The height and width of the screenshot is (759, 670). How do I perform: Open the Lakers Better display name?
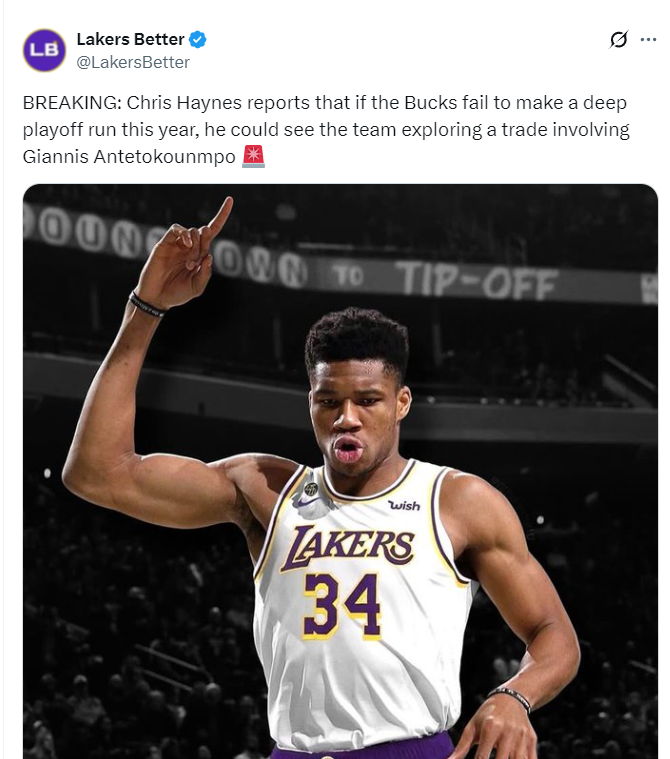pos(130,39)
